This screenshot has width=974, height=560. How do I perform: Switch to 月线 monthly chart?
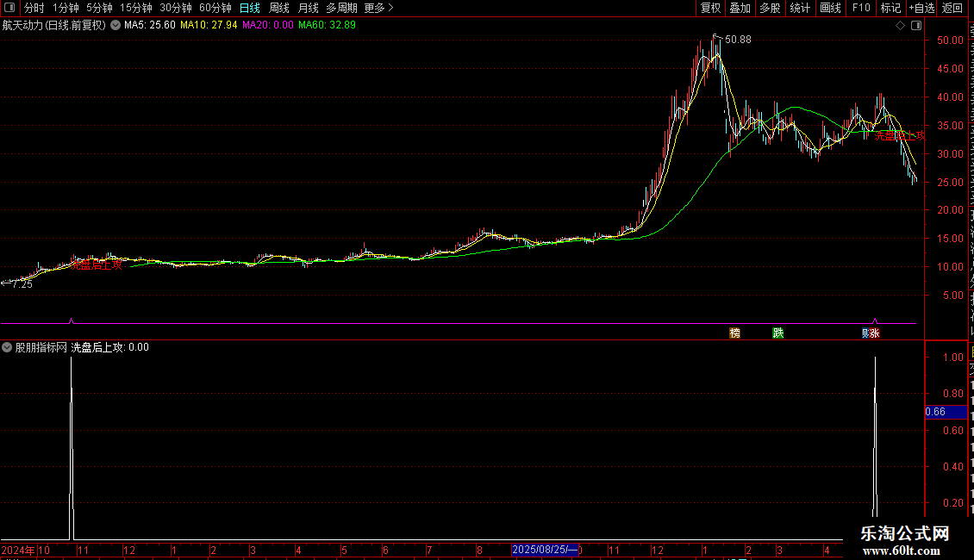[x=308, y=8]
